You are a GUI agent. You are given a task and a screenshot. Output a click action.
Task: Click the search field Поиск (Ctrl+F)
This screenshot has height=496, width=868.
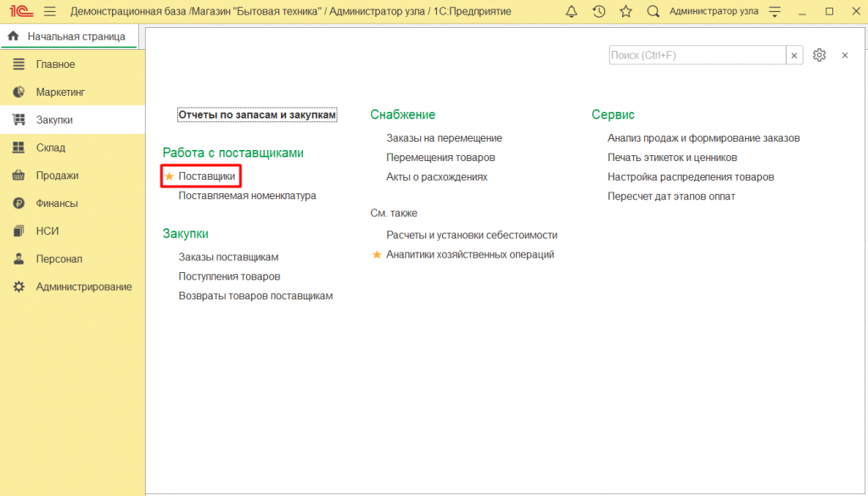click(x=697, y=55)
